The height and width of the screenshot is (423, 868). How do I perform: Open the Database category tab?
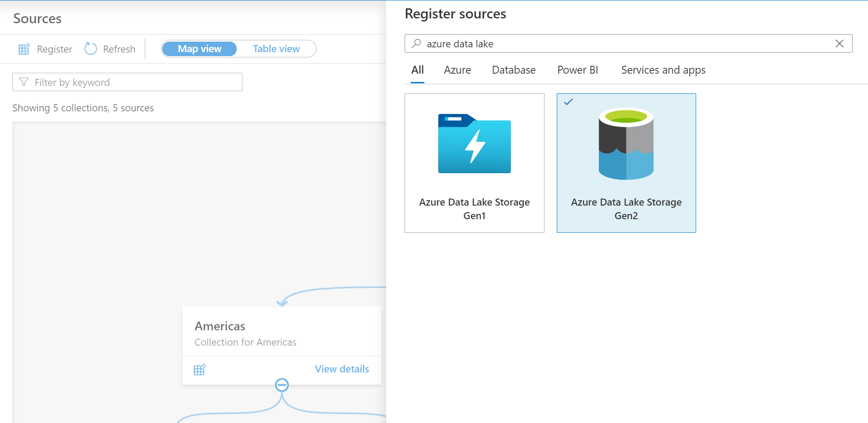(x=513, y=70)
